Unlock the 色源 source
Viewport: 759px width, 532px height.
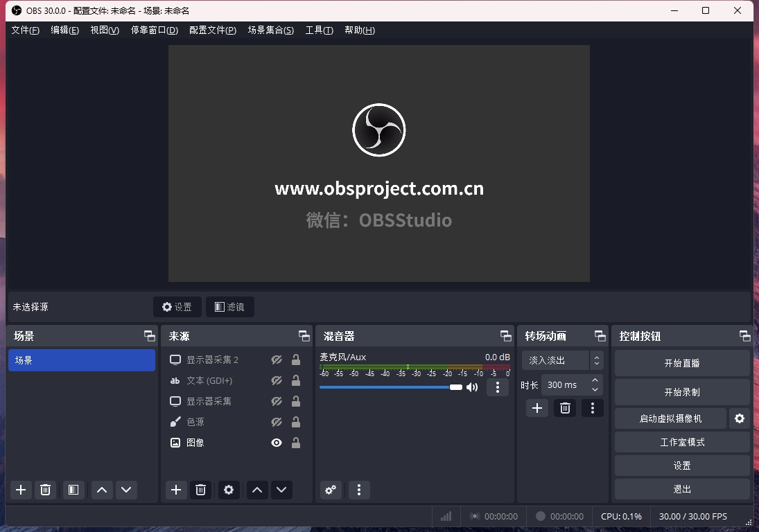coord(296,423)
